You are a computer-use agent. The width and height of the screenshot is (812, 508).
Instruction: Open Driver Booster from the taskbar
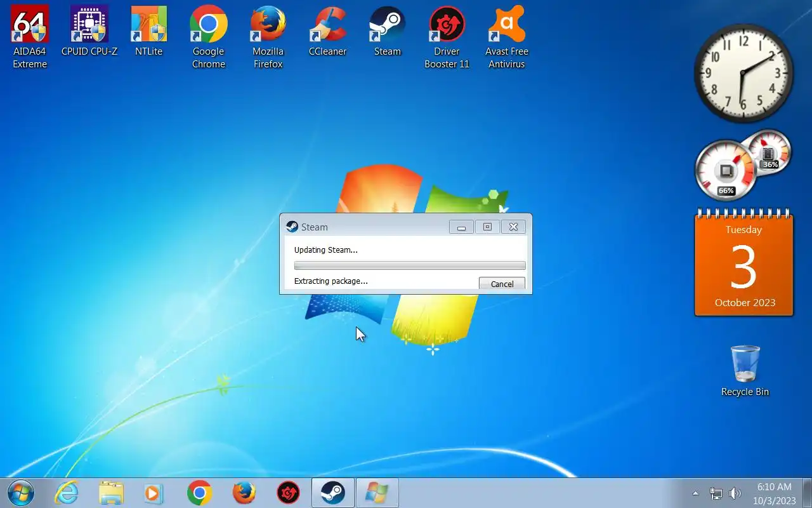tap(289, 493)
